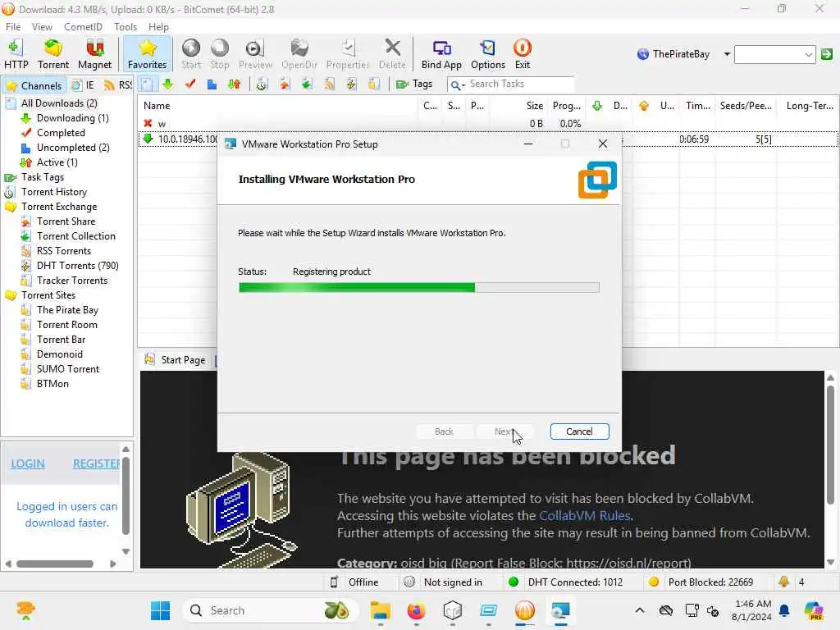840x630 pixels.
Task: Open Windows Start menu
Action: pos(160,610)
